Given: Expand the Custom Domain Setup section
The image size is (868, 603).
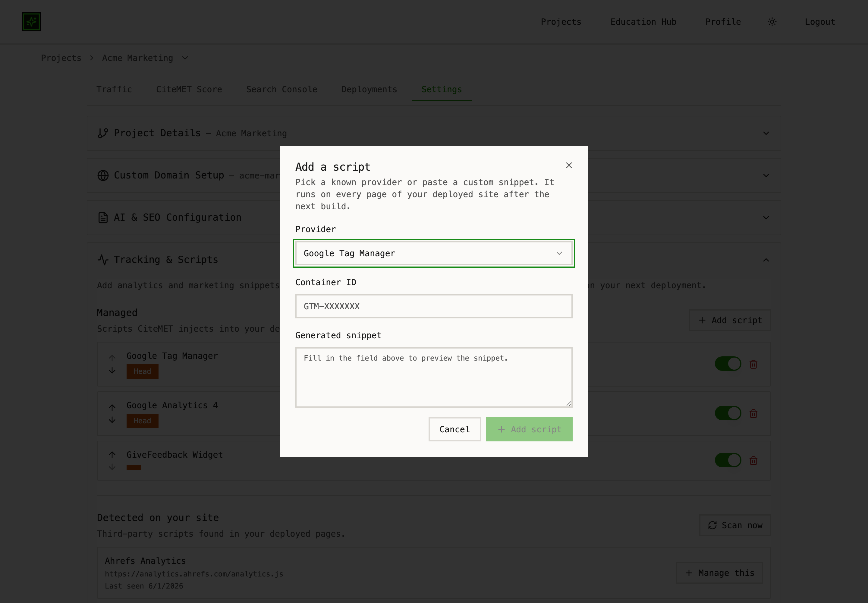Looking at the screenshot, I should pyautogui.click(x=766, y=175).
